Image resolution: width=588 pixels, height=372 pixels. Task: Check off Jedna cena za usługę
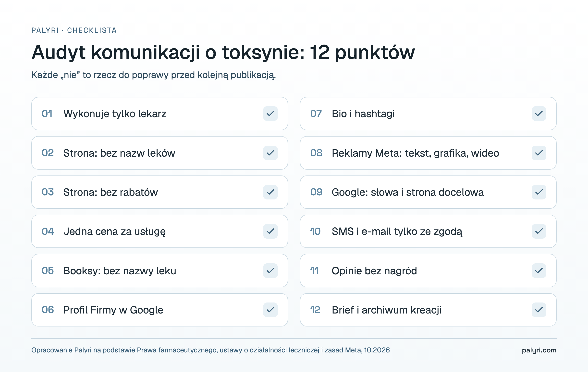click(270, 231)
